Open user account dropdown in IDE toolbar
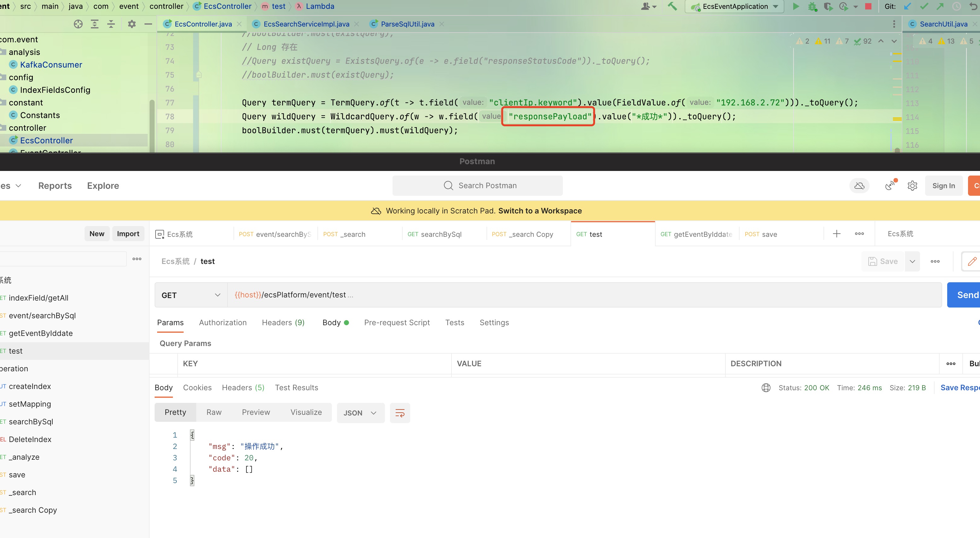Screen dimensions: 980x538 pyautogui.click(x=649, y=7)
